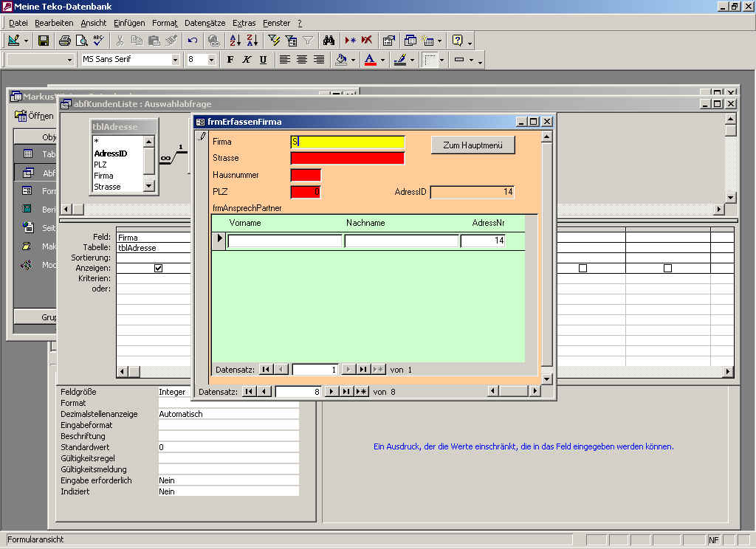Sort records ascending A to Z
This screenshot has width=756, height=549.
pos(236,41)
